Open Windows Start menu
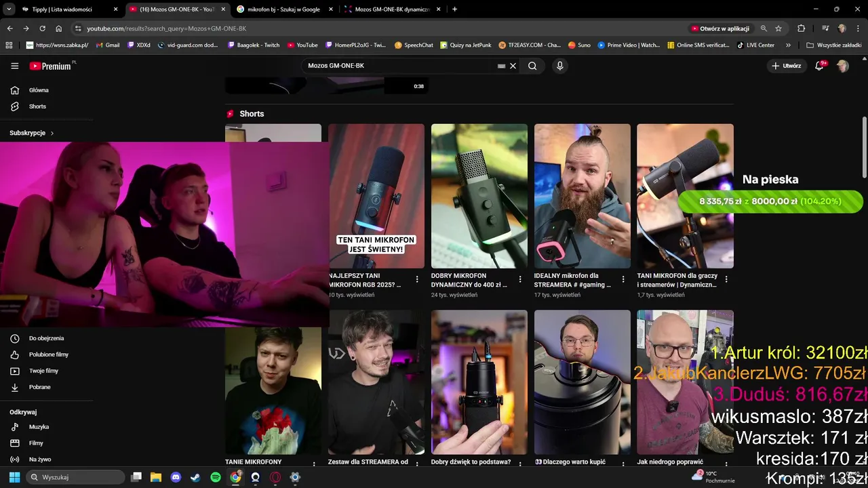This screenshot has height=488, width=868. click(14, 477)
